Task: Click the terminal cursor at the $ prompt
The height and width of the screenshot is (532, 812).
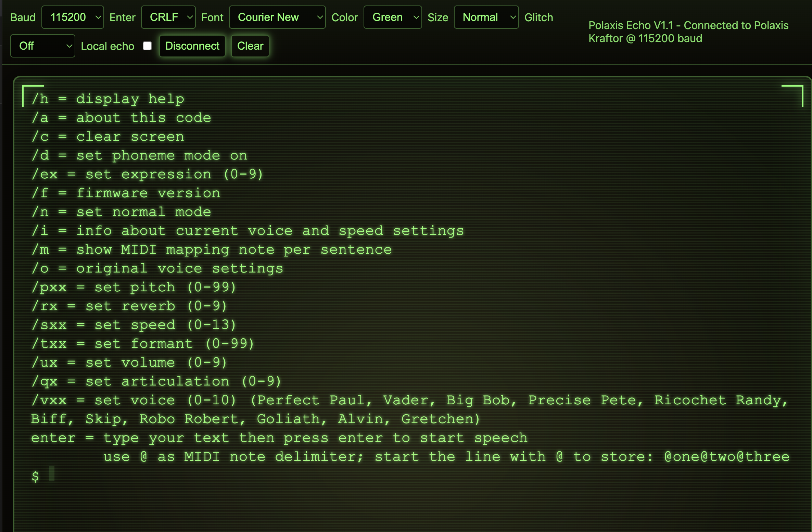Action: click(52, 474)
